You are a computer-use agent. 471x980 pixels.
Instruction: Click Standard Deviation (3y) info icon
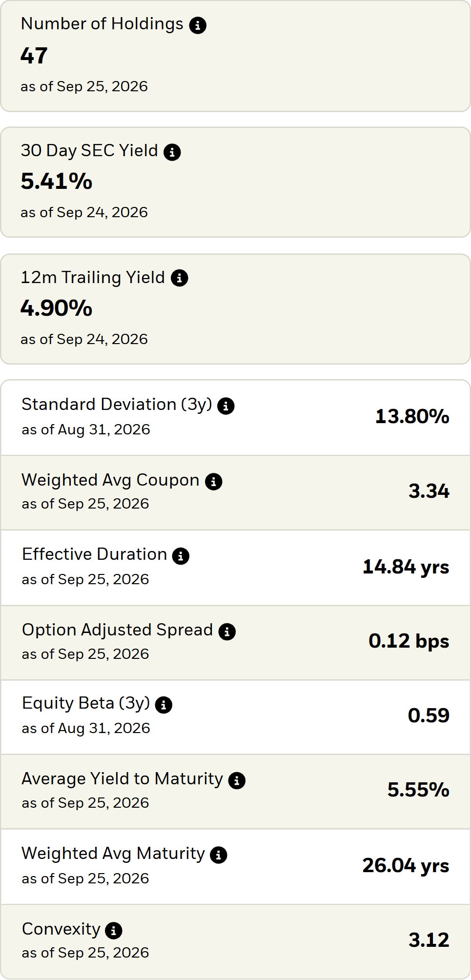tap(226, 406)
